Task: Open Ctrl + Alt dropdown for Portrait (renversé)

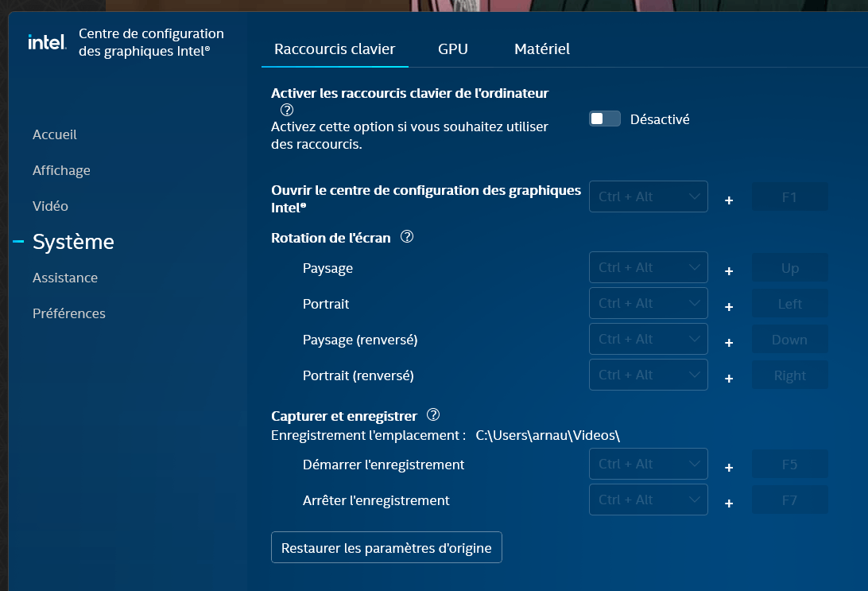Action: coord(649,375)
